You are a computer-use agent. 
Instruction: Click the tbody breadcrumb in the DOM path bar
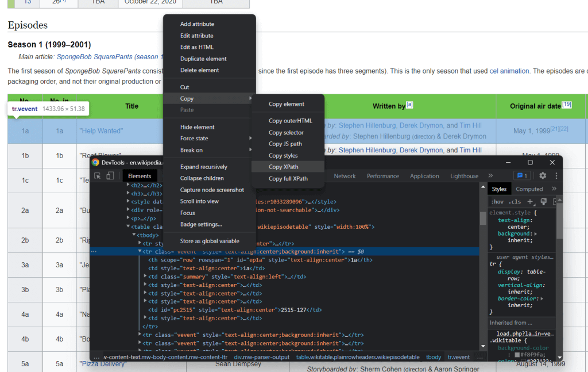(434, 357)
